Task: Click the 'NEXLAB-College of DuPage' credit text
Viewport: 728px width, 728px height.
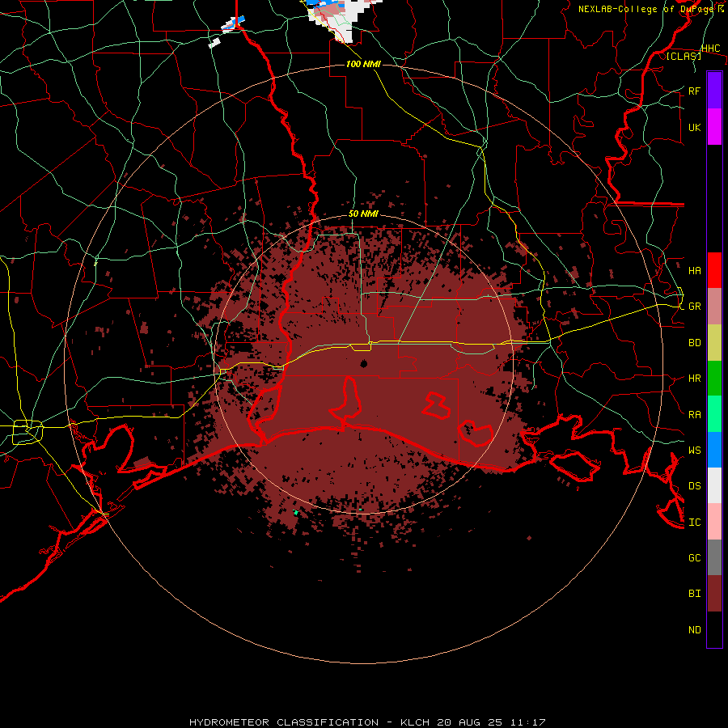Action: click(x=647, y=9)
